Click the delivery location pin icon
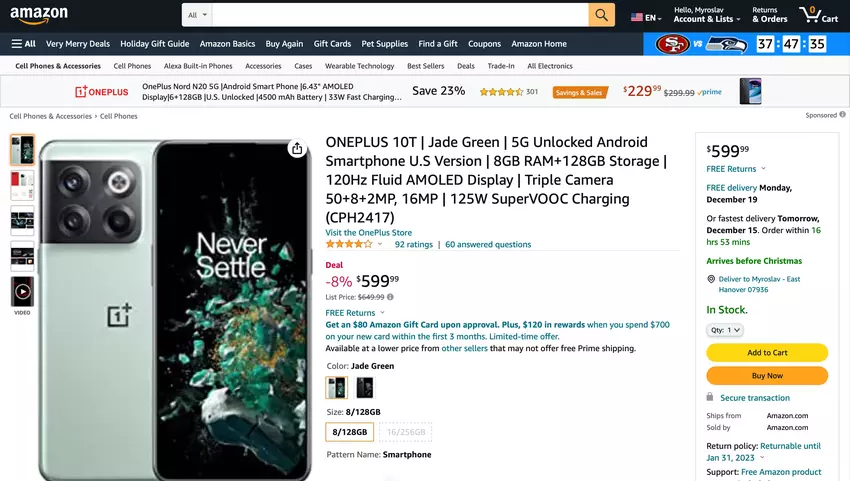This screenshot has width=850, height=481. pos(711,279)
